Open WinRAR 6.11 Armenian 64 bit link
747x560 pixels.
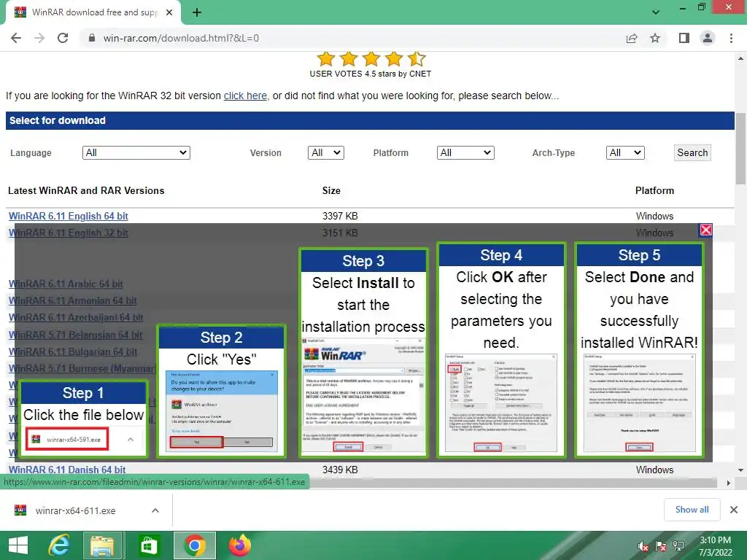[x=72, y=301]
